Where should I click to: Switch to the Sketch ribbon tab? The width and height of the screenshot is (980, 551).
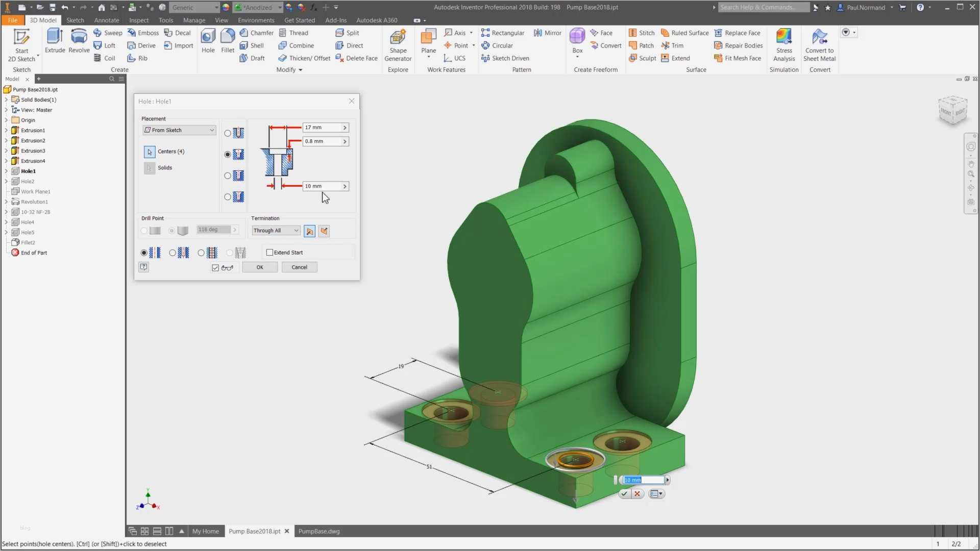tap(75, 20)
